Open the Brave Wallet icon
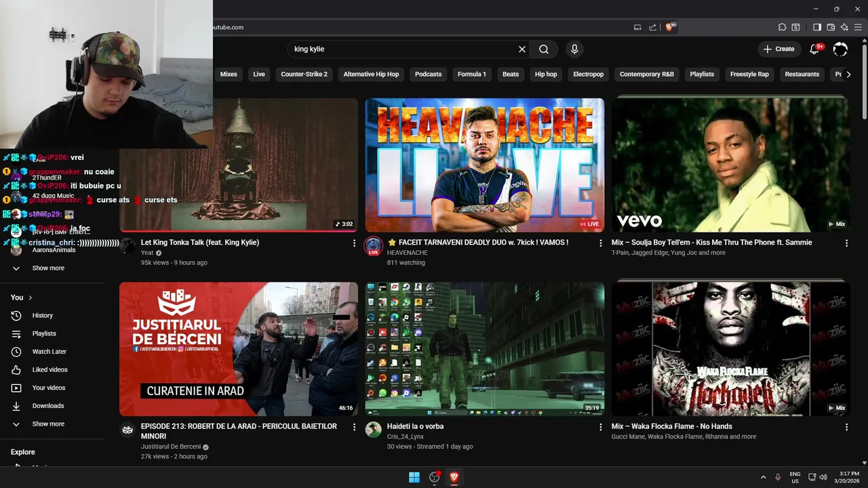 831,27
